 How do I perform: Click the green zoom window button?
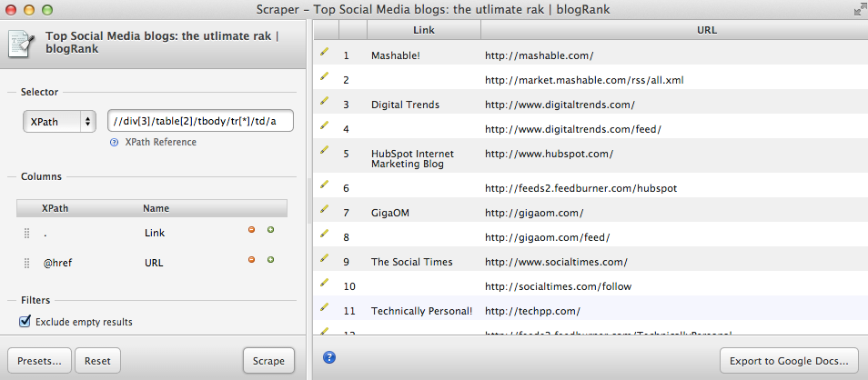point(47,10)
